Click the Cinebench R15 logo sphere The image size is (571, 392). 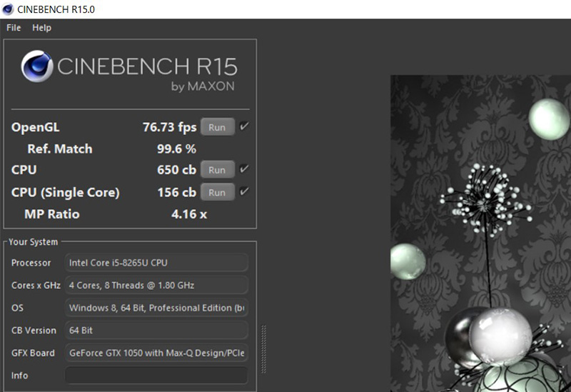click(x=37, y=66)
